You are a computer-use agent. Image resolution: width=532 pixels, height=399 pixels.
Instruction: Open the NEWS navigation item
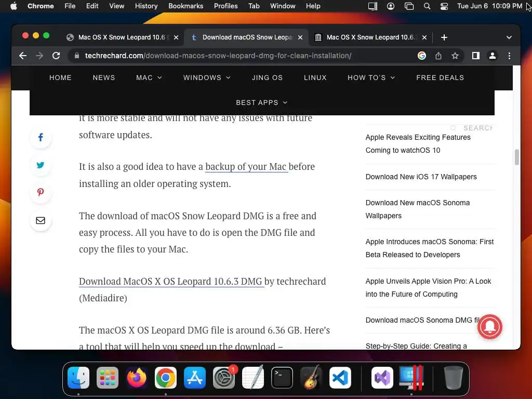104,78
